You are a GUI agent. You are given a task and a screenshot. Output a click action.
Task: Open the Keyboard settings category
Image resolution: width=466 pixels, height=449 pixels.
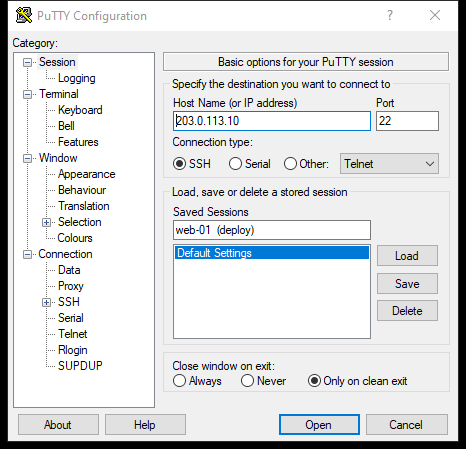coord(80,110)
